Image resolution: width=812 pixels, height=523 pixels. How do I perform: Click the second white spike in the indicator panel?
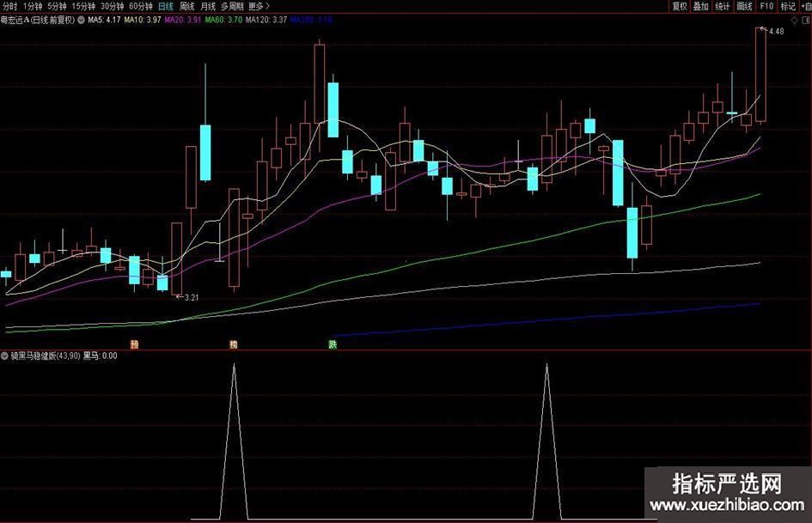(x=546, y=441)
